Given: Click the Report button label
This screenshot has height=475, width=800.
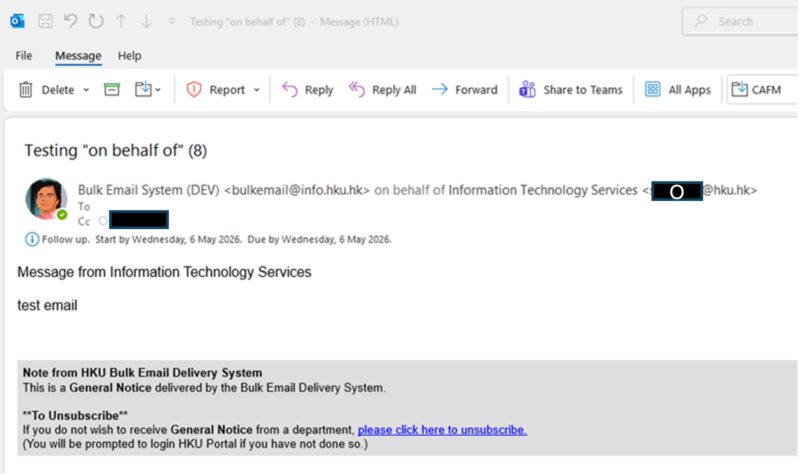Looking at the screenshot, I should [x=227, y=90].
